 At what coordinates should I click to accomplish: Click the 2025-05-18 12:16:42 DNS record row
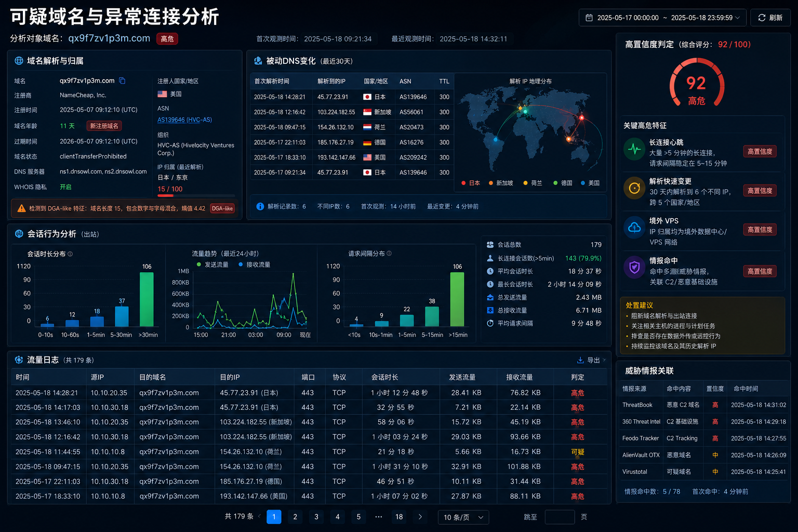coord(352,112)
